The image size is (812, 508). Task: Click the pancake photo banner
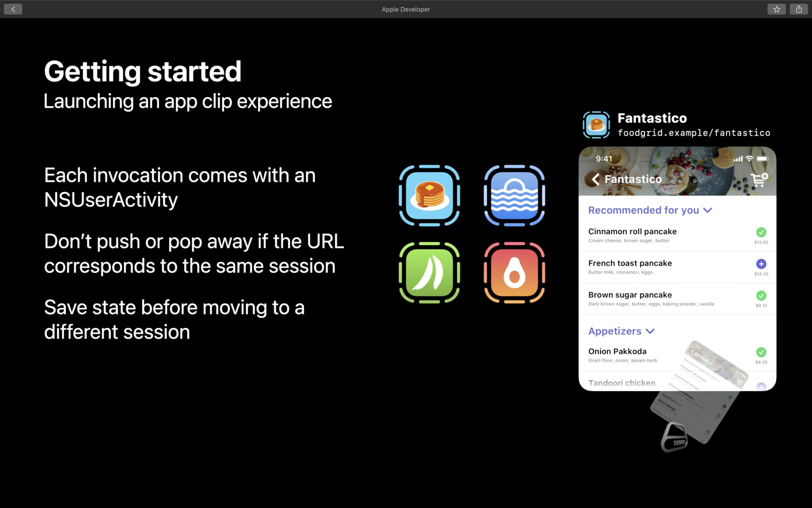pos(677,171)
